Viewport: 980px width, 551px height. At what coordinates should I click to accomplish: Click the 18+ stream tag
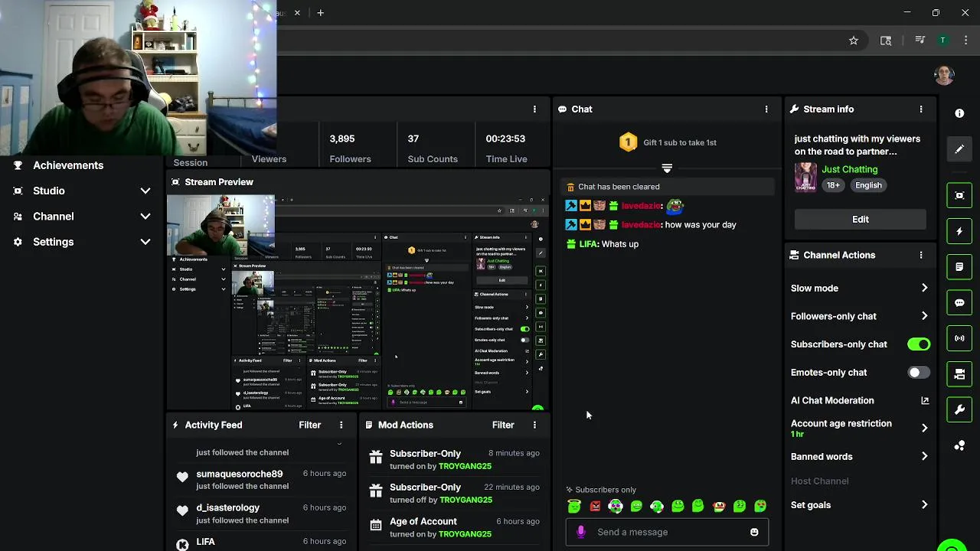[833, 185]
